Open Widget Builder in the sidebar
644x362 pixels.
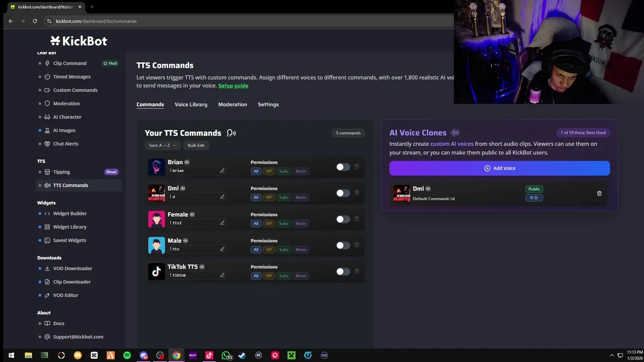pyautogui.click(x=70, y=214)
